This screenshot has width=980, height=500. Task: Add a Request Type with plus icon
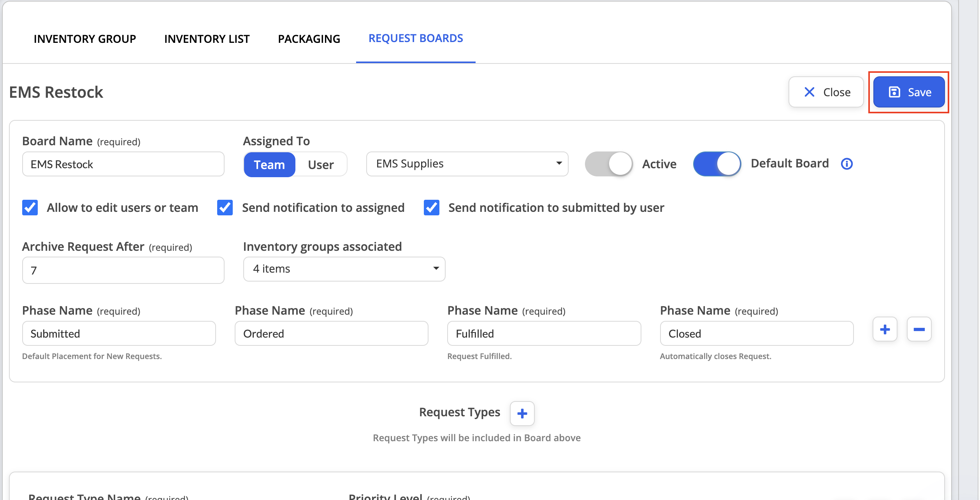[x=522, y=413]
